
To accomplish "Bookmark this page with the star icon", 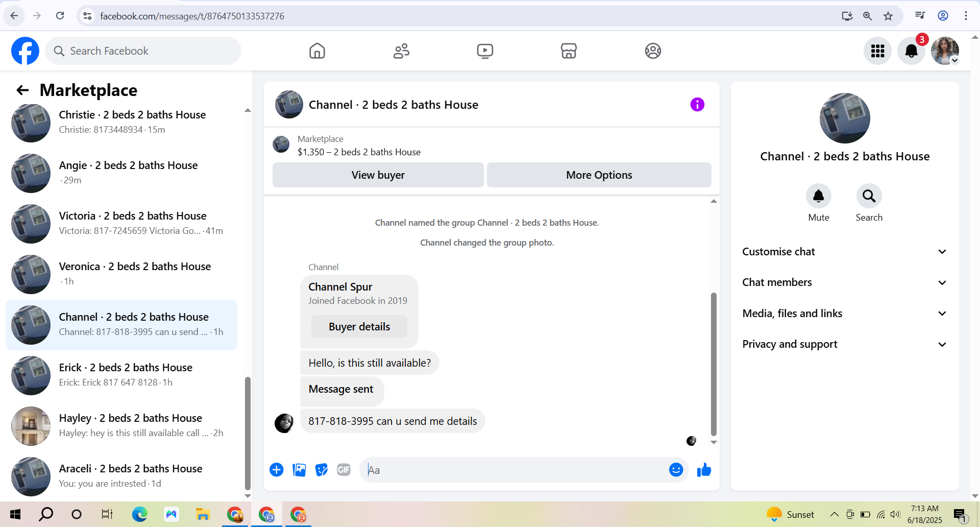I will pyautogui.click(x=888, y=16).
